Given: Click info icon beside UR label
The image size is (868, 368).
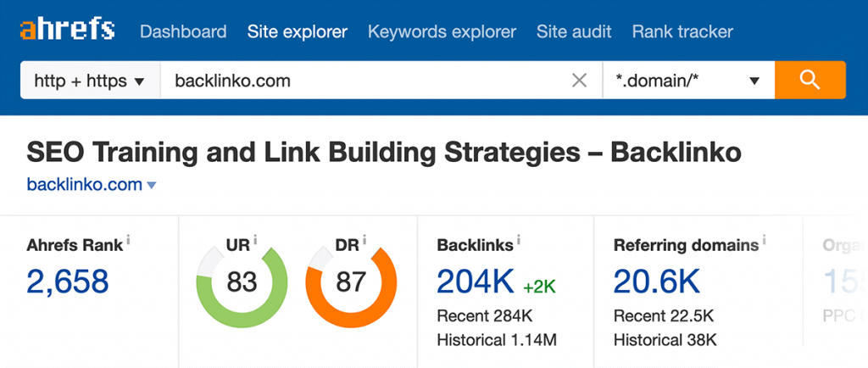Looking at the screenshot, I should 255,242.
